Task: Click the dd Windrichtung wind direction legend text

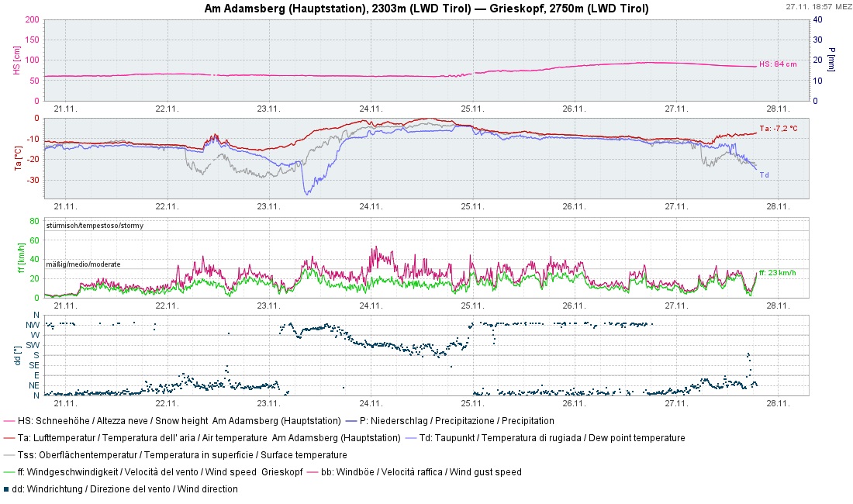Action: tap(126, 489)
